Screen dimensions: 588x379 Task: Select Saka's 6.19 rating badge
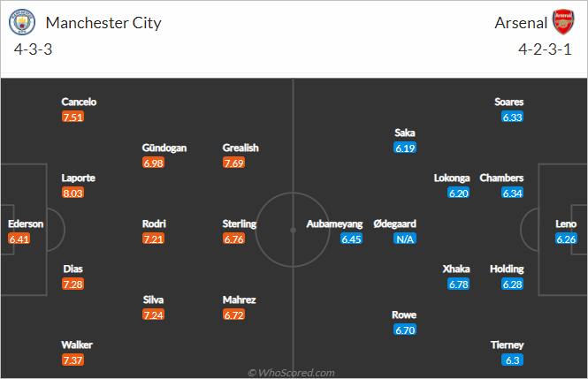[x=405, y=148]
